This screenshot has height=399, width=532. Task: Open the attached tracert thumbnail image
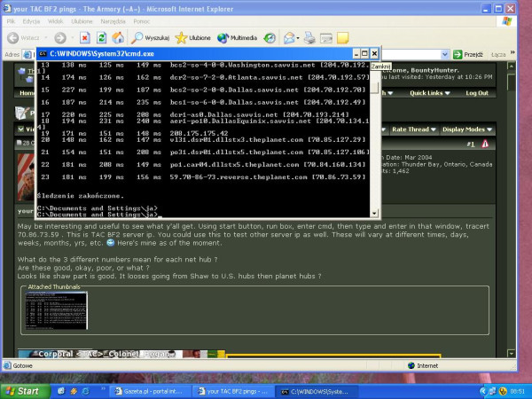coord(55,310)
